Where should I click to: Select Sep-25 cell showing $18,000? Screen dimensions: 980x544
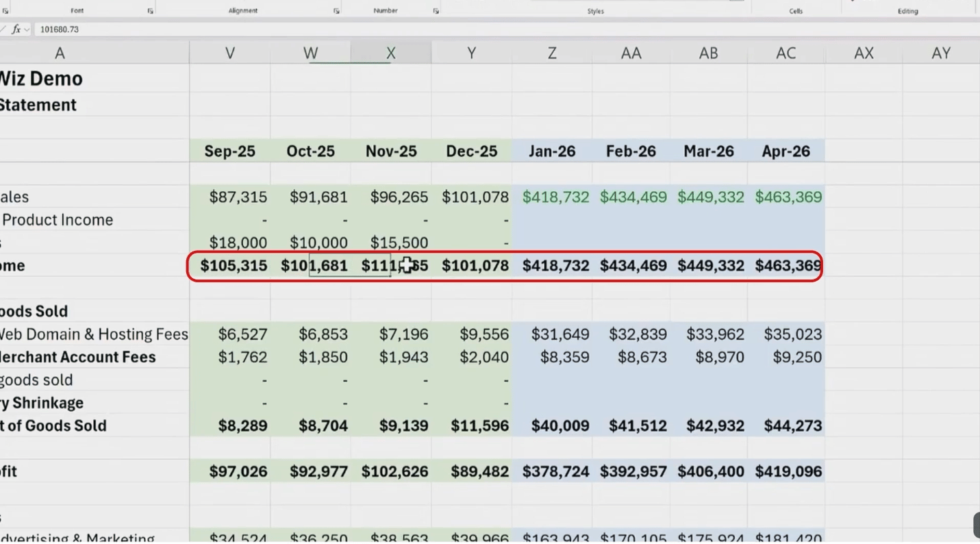click(x=230, y=243)
